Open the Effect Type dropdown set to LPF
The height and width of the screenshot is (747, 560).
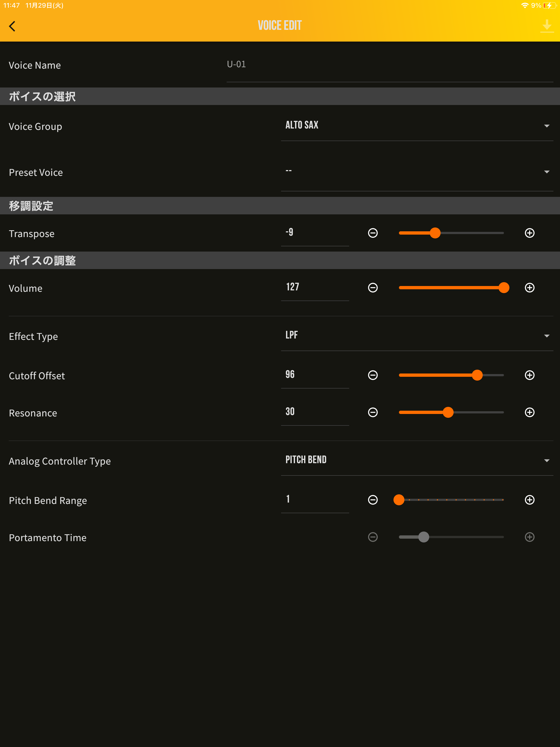(417, 336)
